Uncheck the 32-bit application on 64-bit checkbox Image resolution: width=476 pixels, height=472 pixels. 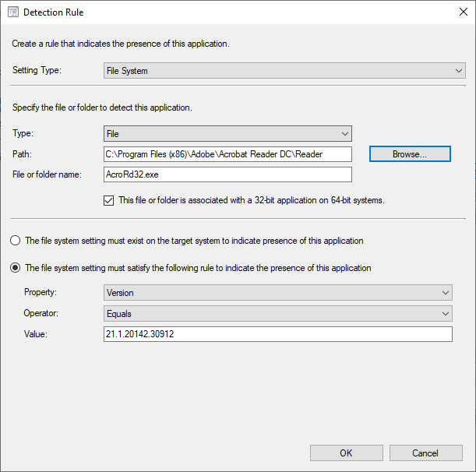tap(109, 200)
